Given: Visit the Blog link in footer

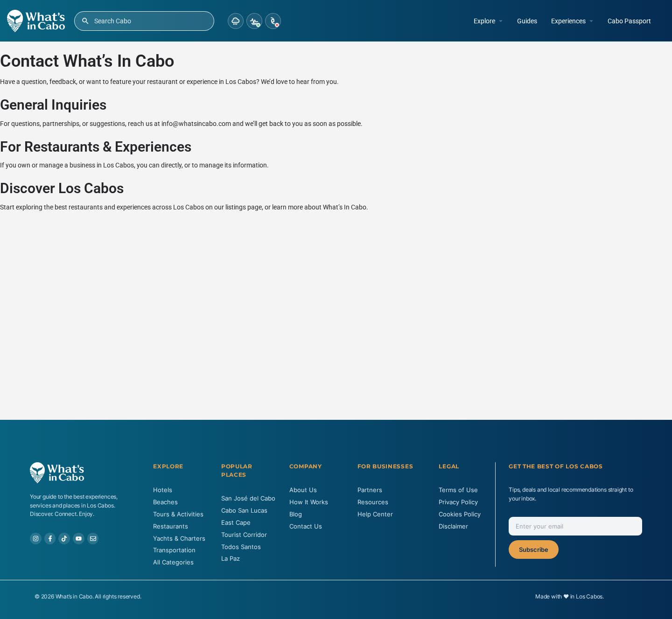Looking at the screenshot, I should (x=295, y=514).
